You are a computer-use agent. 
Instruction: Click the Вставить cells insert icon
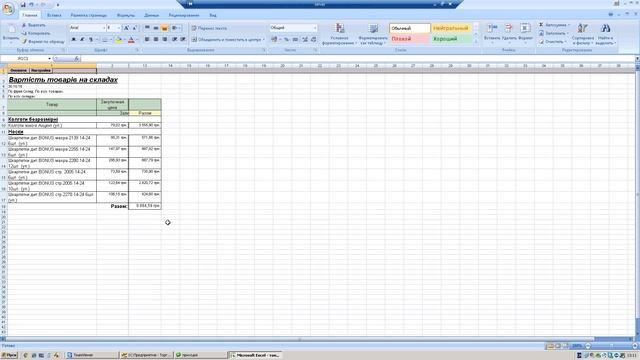[x=492, y=28]
